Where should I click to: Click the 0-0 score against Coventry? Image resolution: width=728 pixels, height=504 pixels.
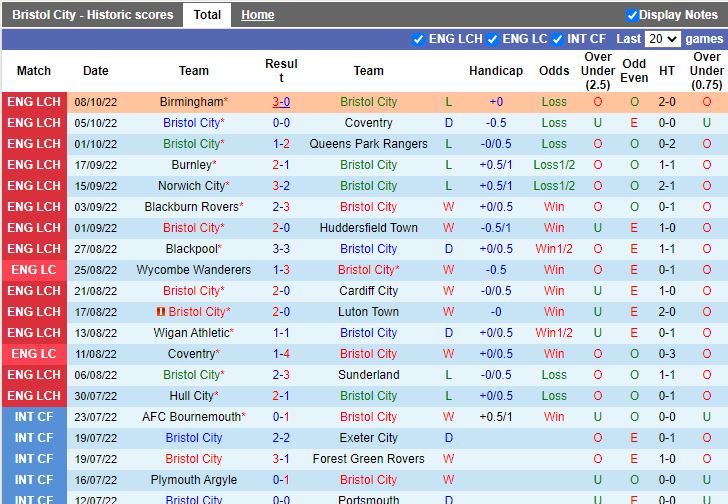281,123
